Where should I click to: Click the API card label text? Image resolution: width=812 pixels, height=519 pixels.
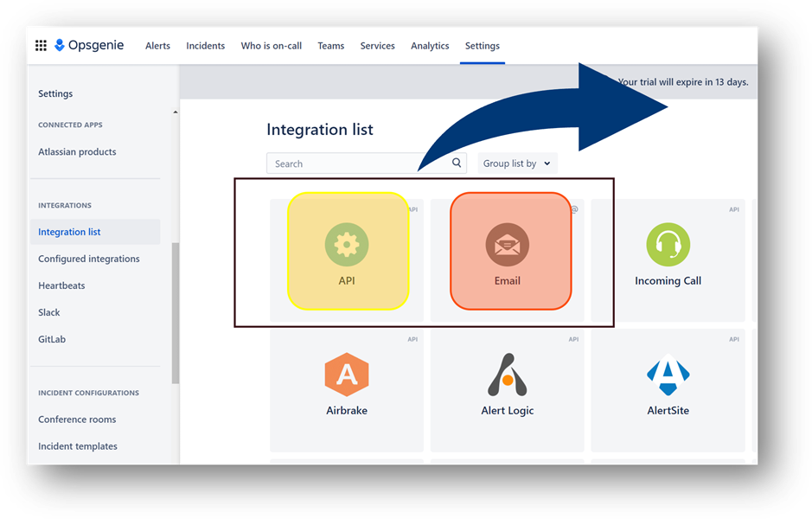[347, 281]
